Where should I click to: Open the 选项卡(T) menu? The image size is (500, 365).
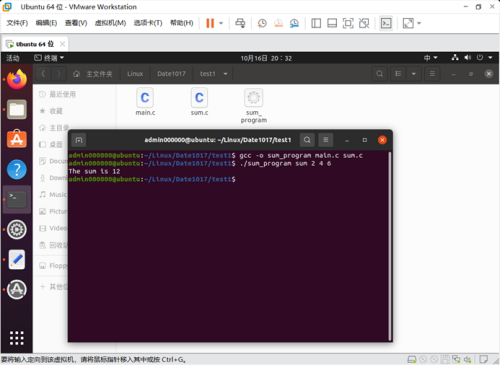click(x=148, y=23)
